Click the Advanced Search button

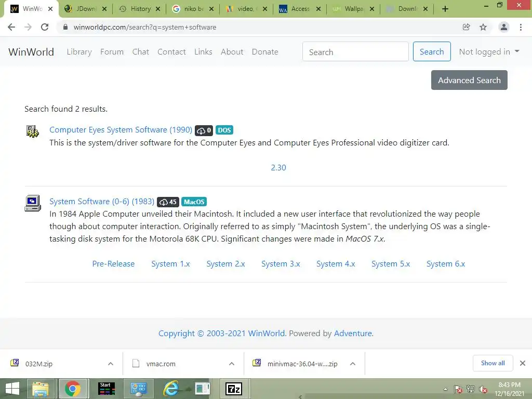click(469, 80)
